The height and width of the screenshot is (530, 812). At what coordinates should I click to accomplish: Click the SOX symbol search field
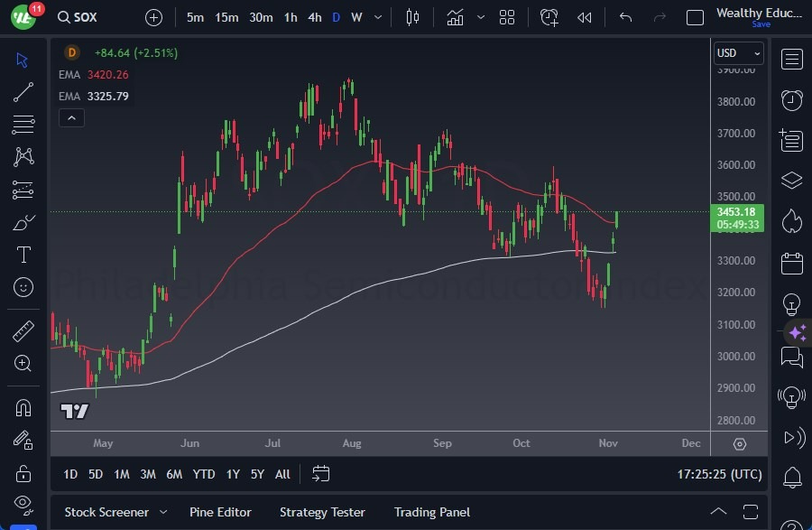pyautogui.click(x=77, y=16)
